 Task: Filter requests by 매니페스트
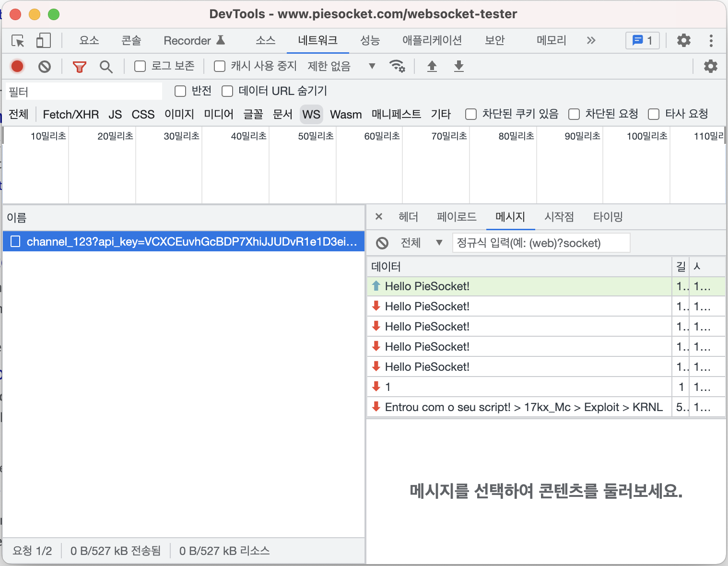[x=396, y=114]
